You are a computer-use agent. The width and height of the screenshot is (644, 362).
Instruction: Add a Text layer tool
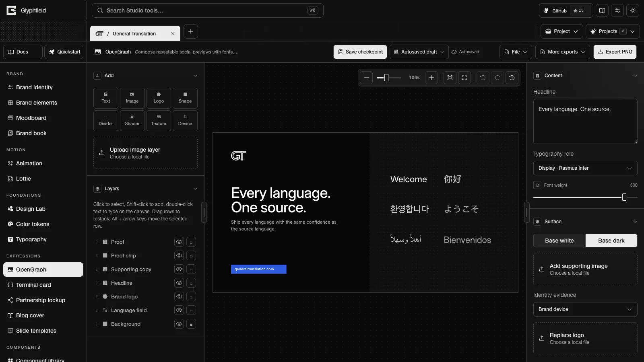click(106, 98)
